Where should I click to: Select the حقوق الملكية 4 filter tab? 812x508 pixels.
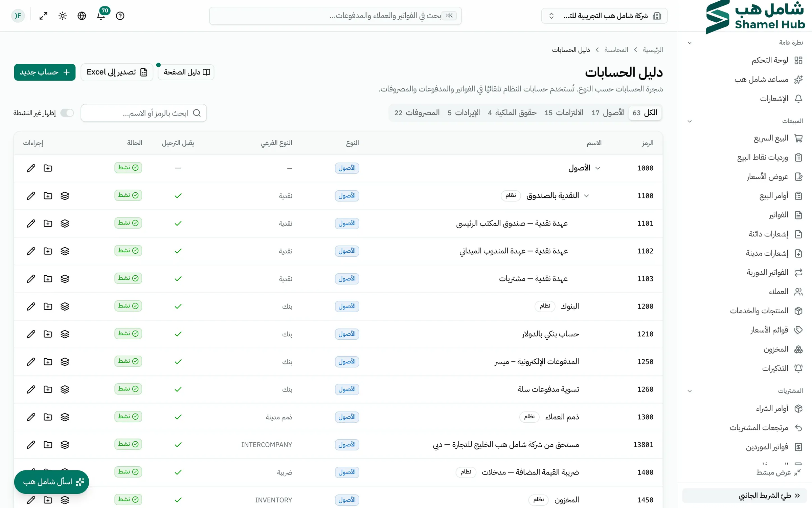512,113
